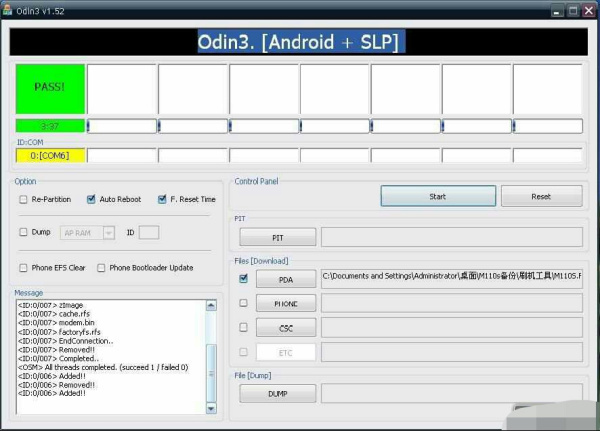Click the PDA file path field

[452, 279]
